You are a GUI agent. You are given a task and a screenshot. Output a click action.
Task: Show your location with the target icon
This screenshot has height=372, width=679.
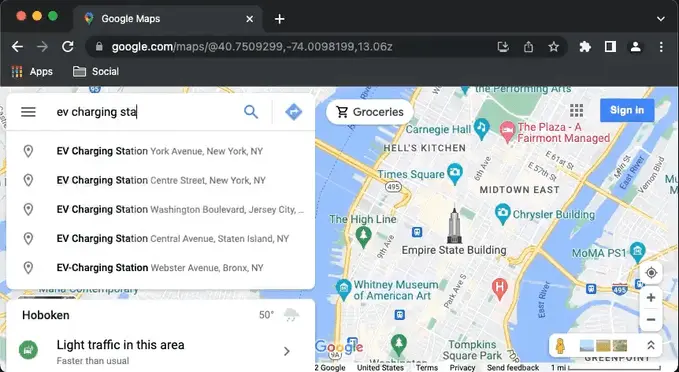[651, 273]
